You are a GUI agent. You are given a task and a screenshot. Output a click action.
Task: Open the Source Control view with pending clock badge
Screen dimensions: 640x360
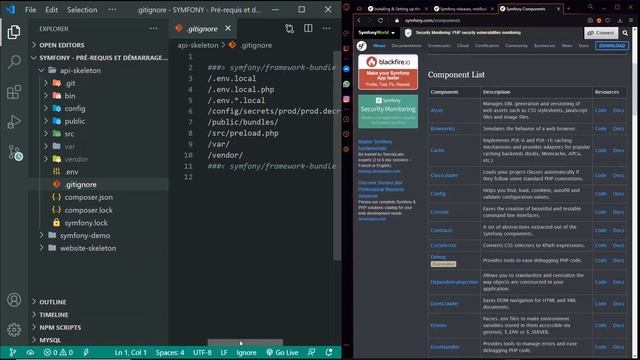click(x=15, y=153)
